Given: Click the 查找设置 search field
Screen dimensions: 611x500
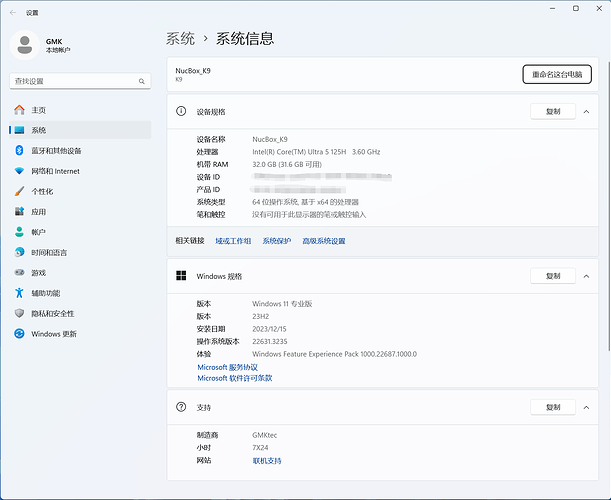Looking at the screenshot, I should pos(75,81).
